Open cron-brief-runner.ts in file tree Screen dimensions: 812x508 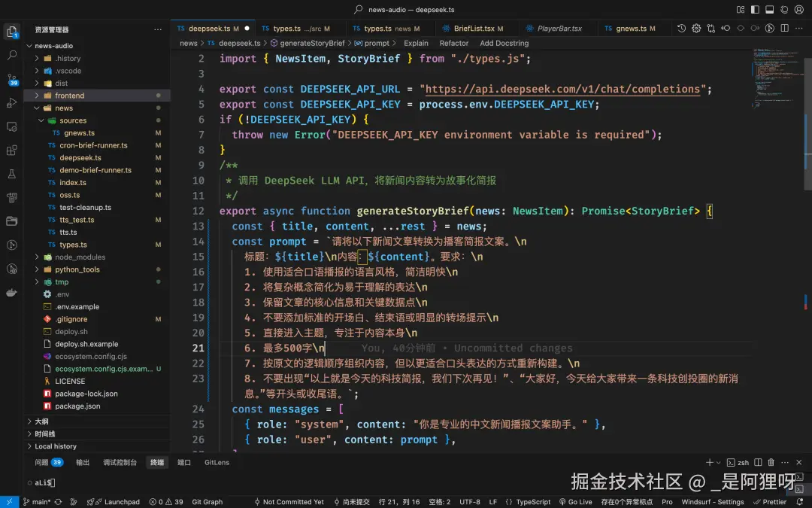pyautogui.click(x=93, y=145)
